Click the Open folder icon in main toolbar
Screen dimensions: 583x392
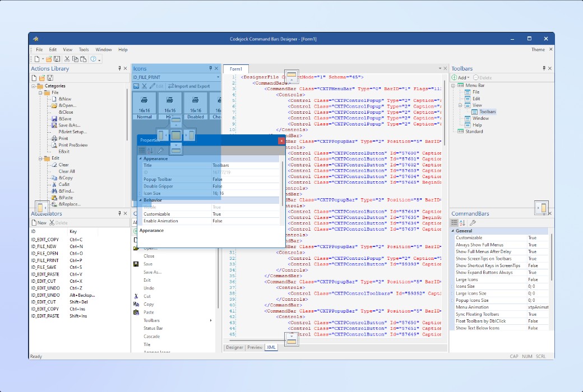[x=49, y=59]
